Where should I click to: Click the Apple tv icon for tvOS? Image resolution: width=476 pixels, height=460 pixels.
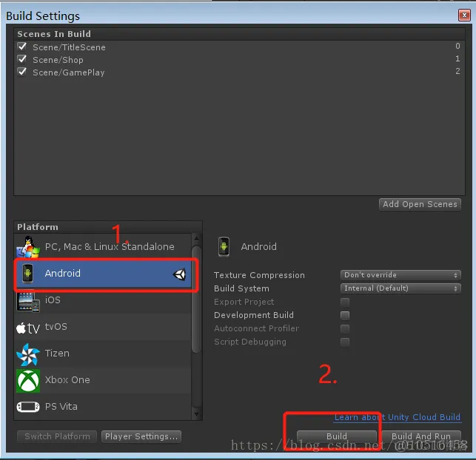click(28, 328)
